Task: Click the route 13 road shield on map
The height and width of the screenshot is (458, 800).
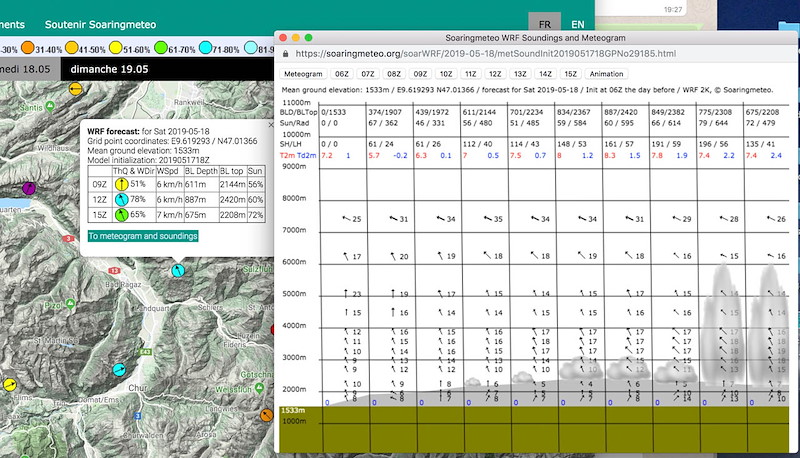Action: point(114,271)
